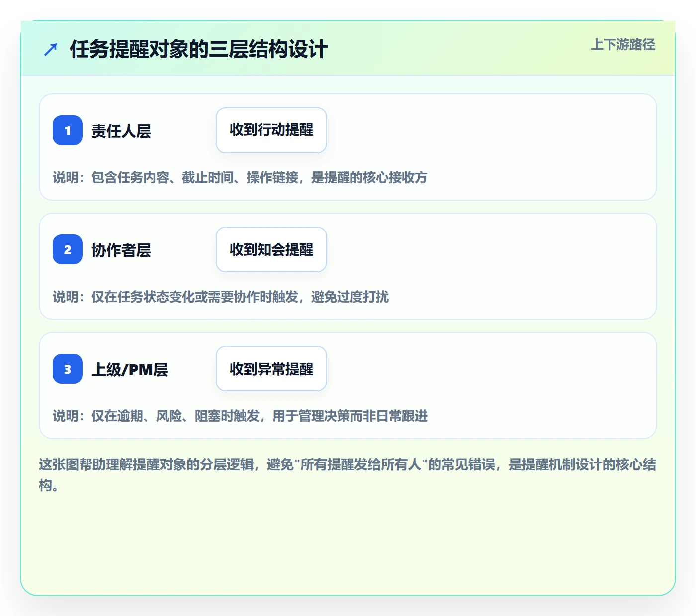Click the description starting with 仅在任务状态变化

pyautogui.click(x=221, y=297)
